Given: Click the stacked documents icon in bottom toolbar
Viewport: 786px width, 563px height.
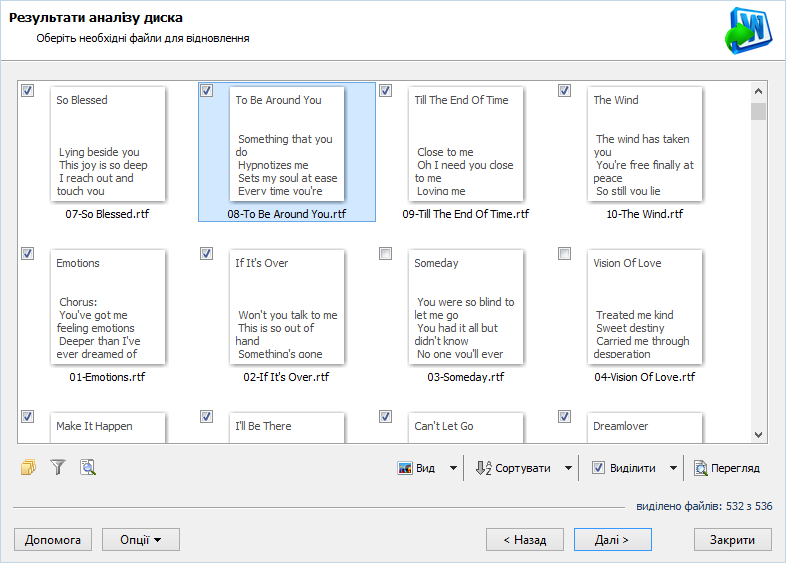Looking at the screenshot, I should pos(28,467).
